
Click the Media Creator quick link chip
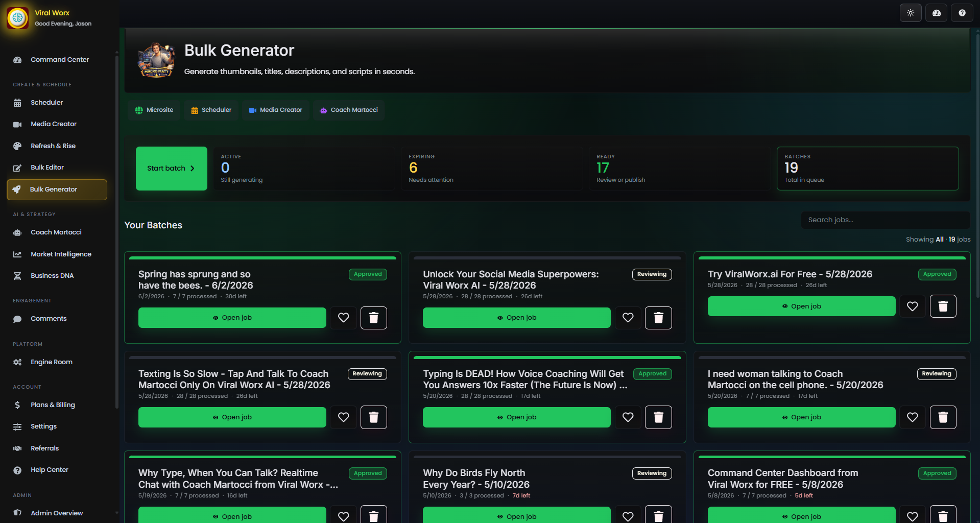[x=276, y=110]
